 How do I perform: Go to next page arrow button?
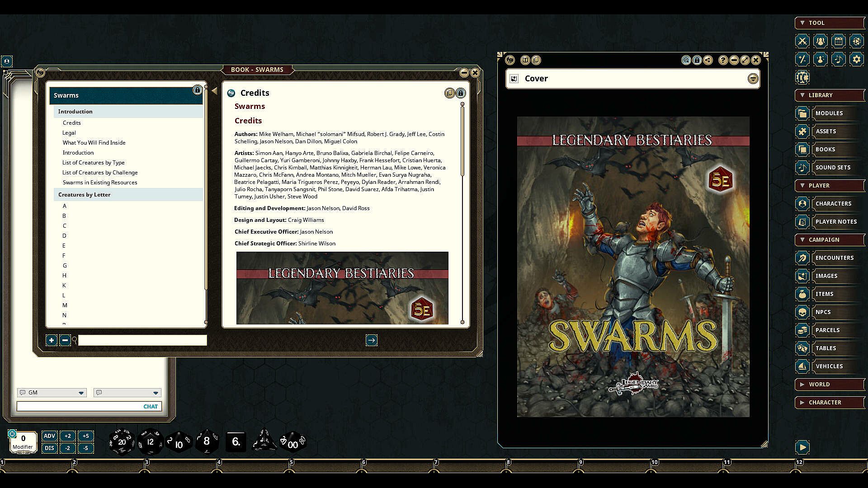(371, 340)
